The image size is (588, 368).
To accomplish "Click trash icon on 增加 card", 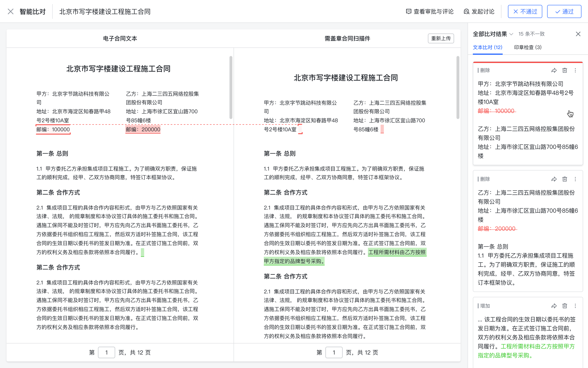I will [564, 306].
